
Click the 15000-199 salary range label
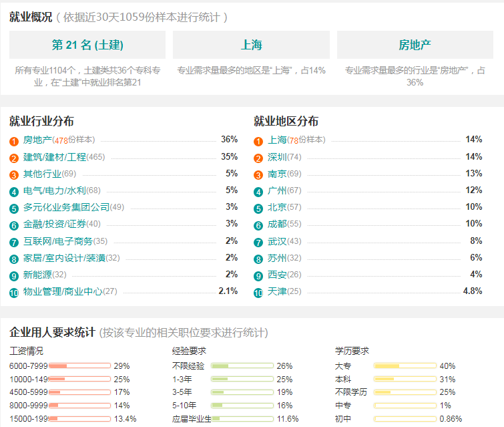tap(29, 419)
